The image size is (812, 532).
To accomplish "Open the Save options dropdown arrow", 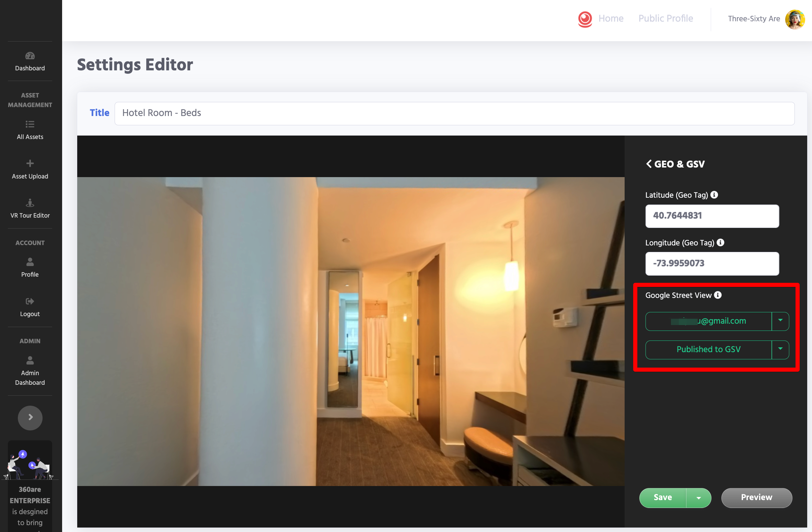I will pyautogui.click(x=698, y=498).
